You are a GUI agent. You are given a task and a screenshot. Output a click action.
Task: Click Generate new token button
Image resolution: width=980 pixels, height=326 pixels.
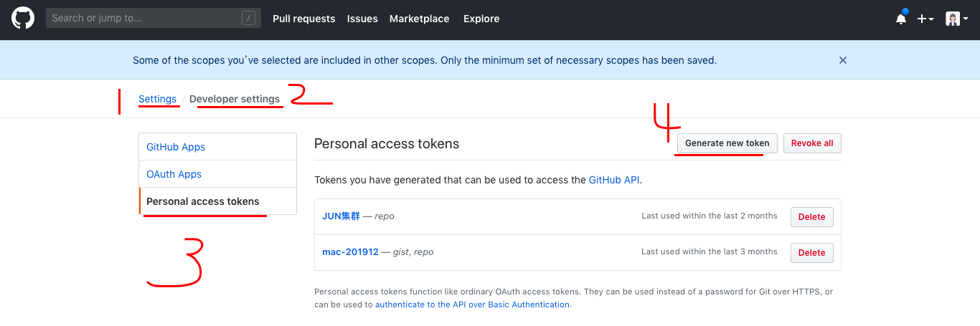pos(727,143)
